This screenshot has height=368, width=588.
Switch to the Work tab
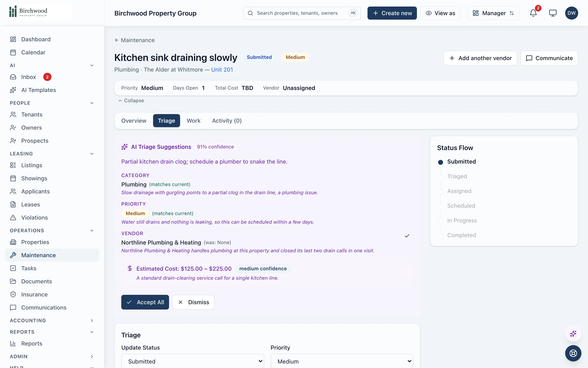(x=193, y=121)
